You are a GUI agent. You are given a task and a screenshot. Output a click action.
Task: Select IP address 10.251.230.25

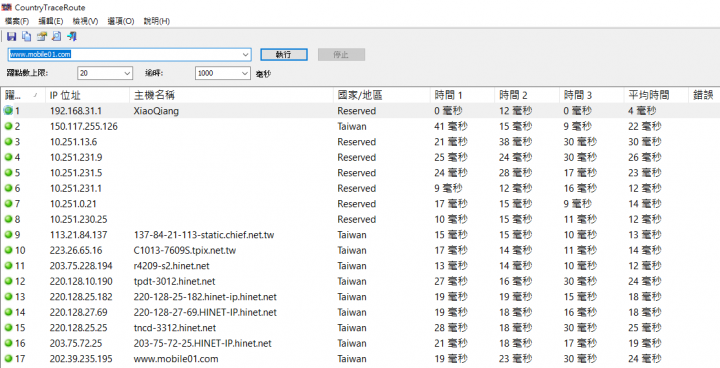click(x=79, y=220)
